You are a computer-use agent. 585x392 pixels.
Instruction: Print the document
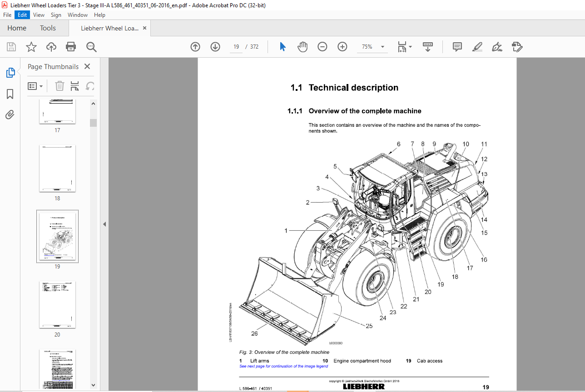coord(71,47)
